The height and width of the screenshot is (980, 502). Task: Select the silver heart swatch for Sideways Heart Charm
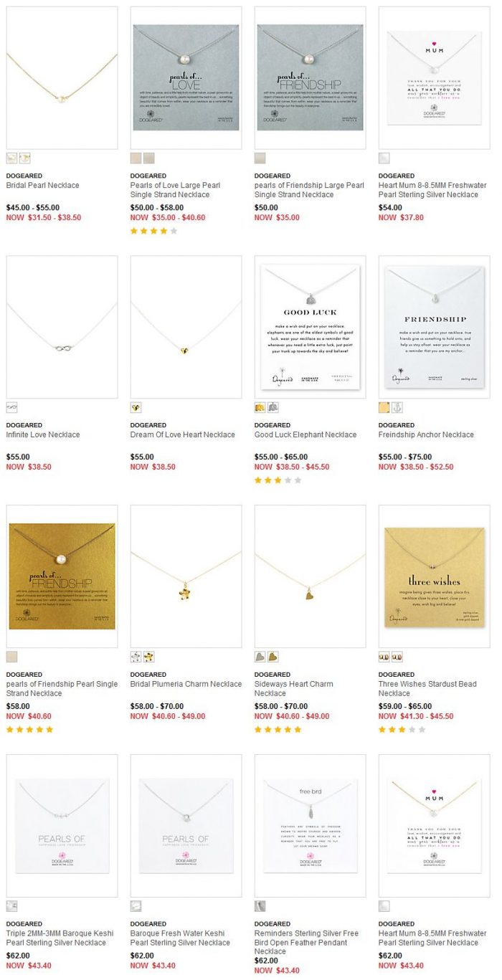[260, 657]
